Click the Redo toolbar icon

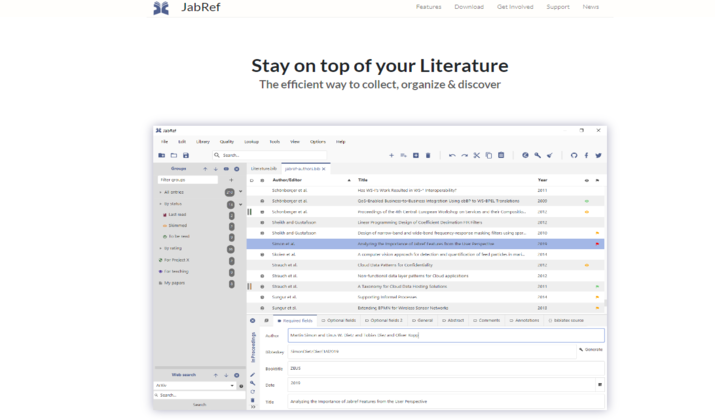pos(464,156)
